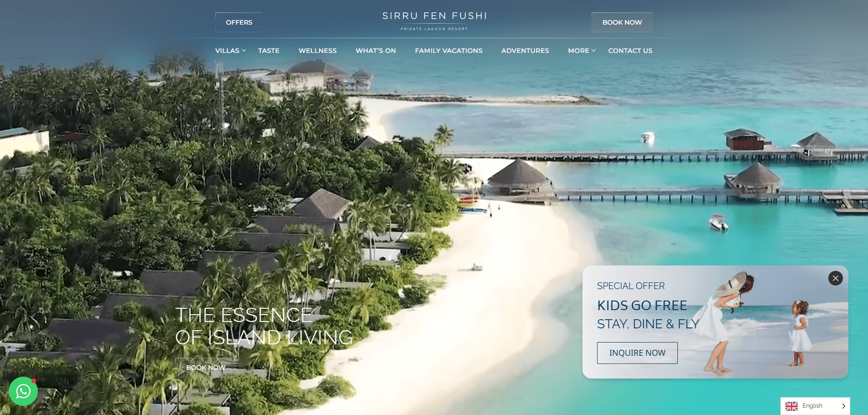Click the Offers button in the header
Viewport: 868px width, 415px height.
[x=239, y=22]
